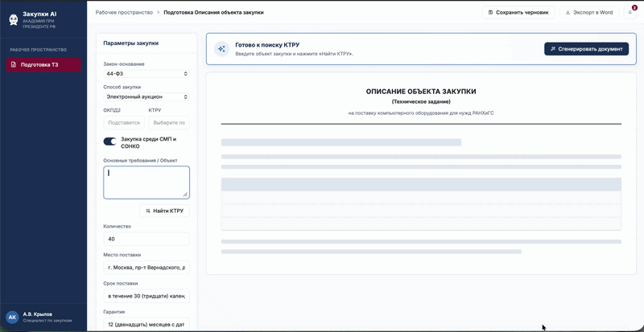Click the Закупки AI logo icon
Viewport: 644px width, 332px height.
13,19
